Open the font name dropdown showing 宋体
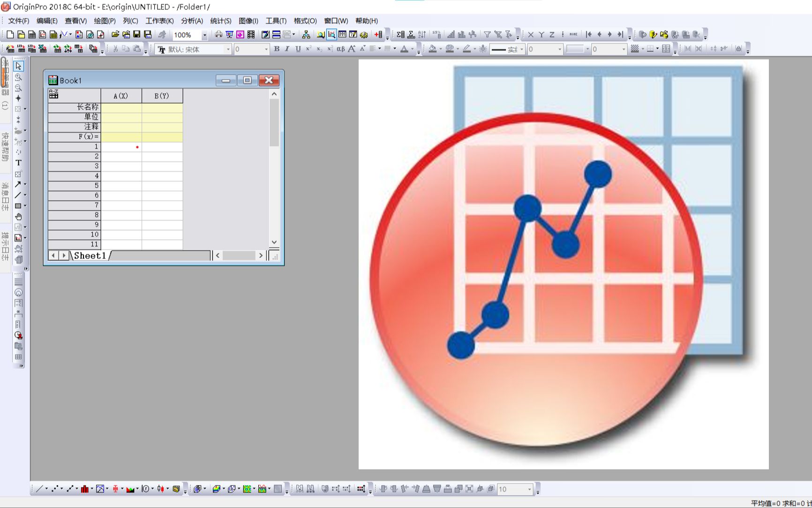 228,49
